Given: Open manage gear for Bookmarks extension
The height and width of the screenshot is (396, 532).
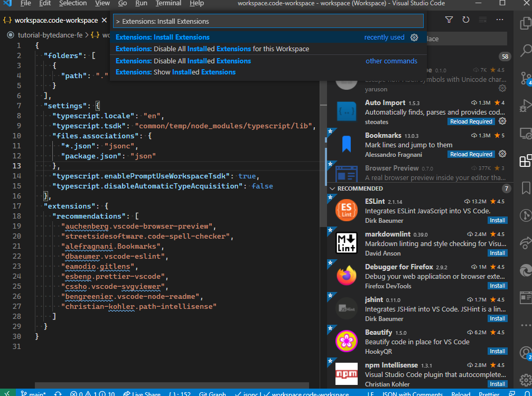Looking at the screenshot, I should pos(502,154).
